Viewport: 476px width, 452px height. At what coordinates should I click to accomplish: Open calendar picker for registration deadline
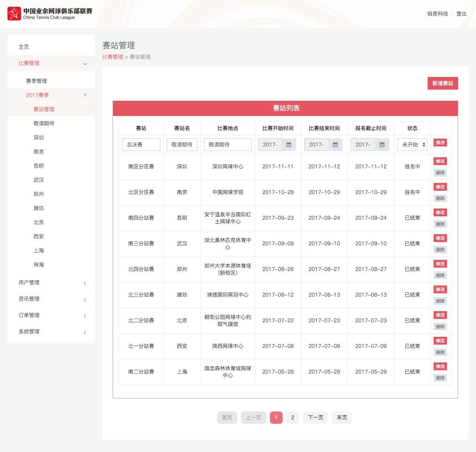382,145
